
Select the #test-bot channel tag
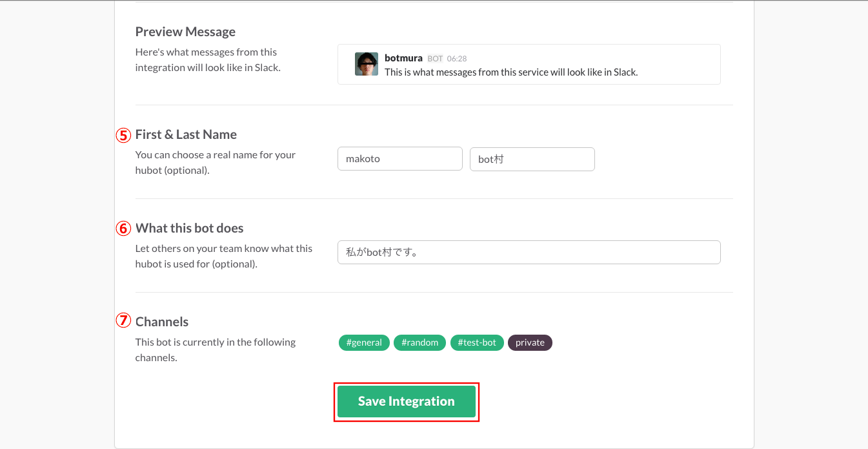477,342
